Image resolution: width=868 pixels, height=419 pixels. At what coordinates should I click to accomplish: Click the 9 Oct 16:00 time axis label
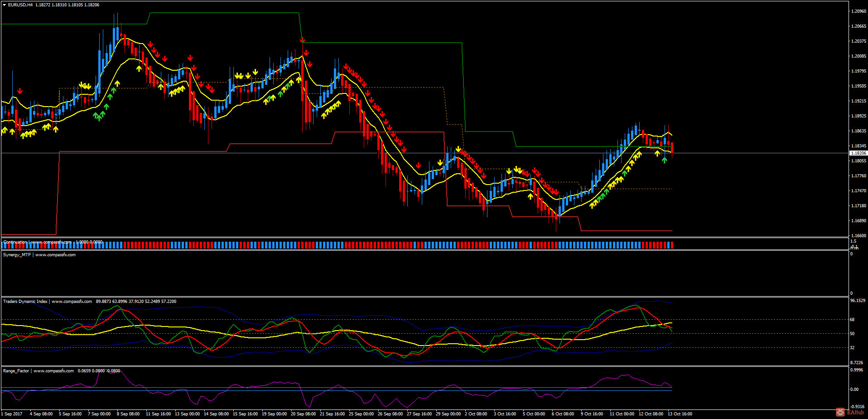592,414
